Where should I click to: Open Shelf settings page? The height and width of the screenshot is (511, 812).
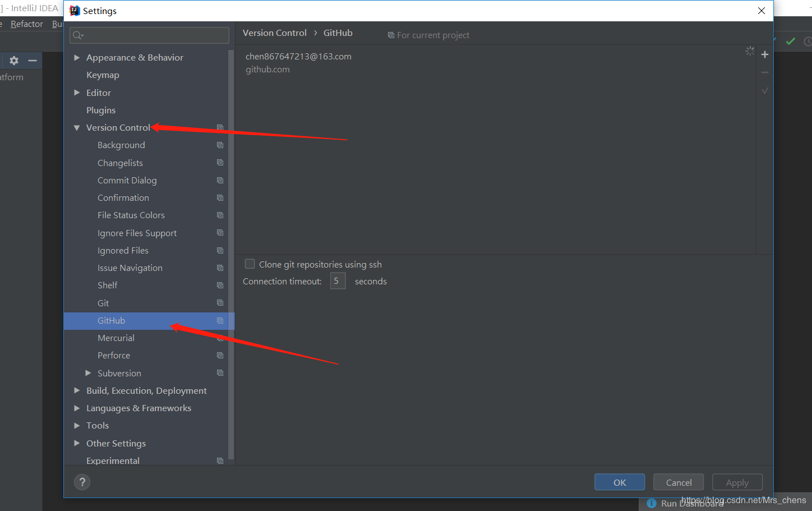pos(108,285)
